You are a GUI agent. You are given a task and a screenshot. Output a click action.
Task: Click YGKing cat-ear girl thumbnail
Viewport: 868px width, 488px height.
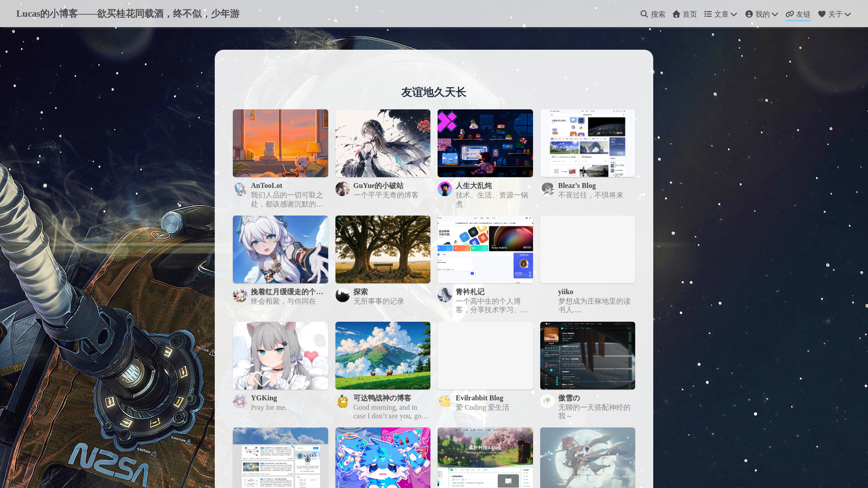coord(280,356)
